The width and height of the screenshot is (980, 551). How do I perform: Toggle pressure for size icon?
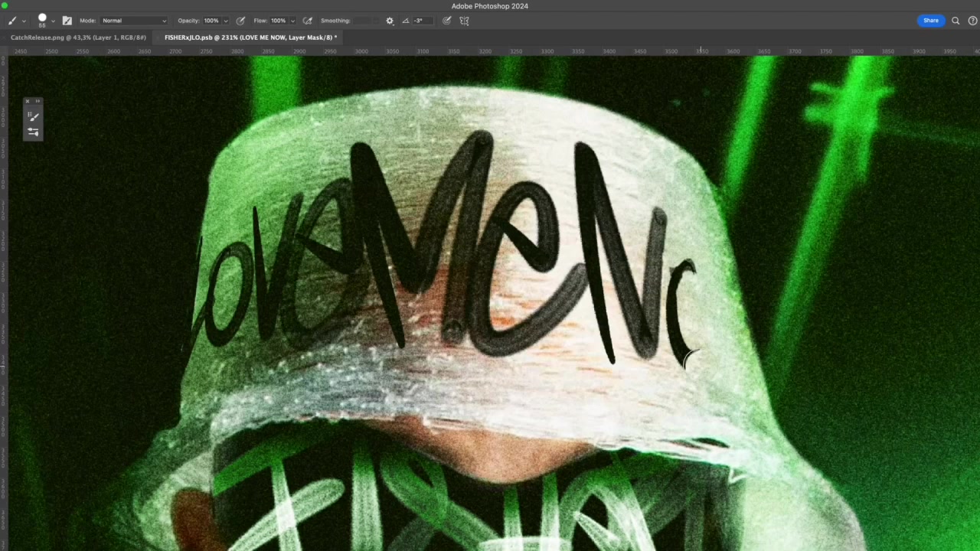[446, 21]
